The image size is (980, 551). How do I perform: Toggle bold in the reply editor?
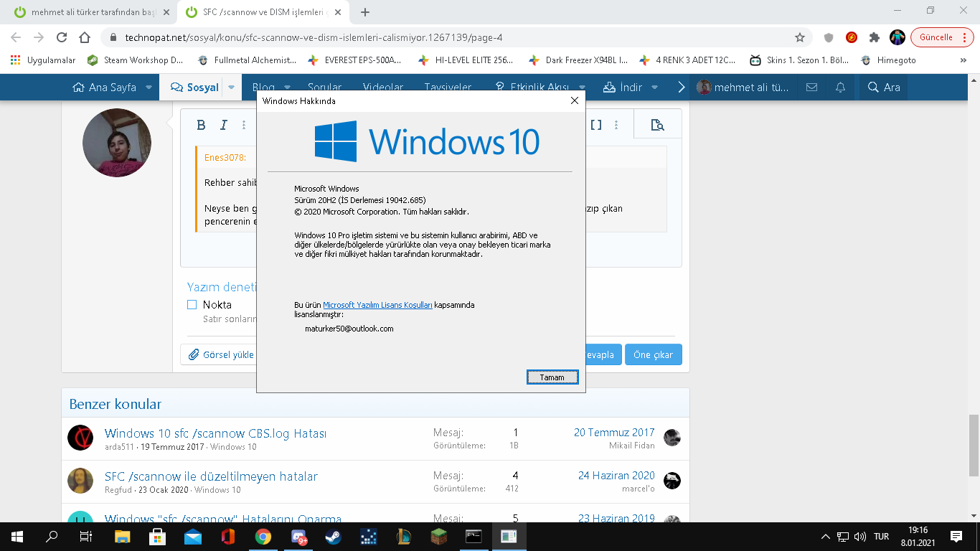202,125
